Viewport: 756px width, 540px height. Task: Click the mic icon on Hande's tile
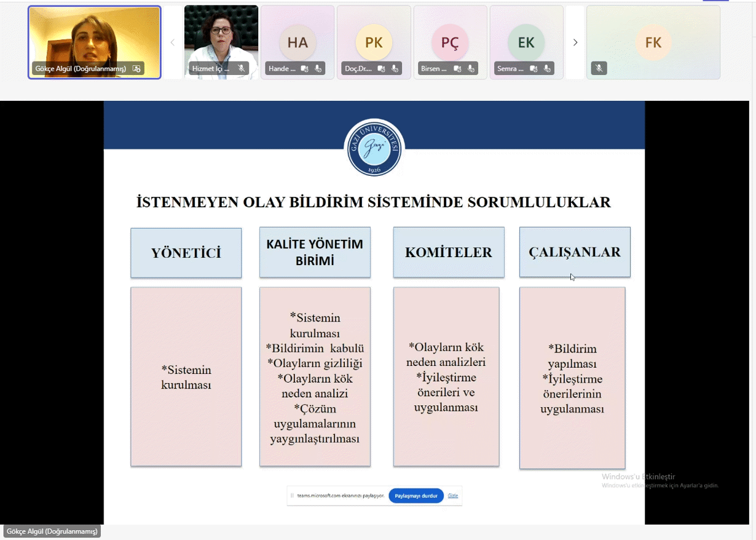[318, 69]
